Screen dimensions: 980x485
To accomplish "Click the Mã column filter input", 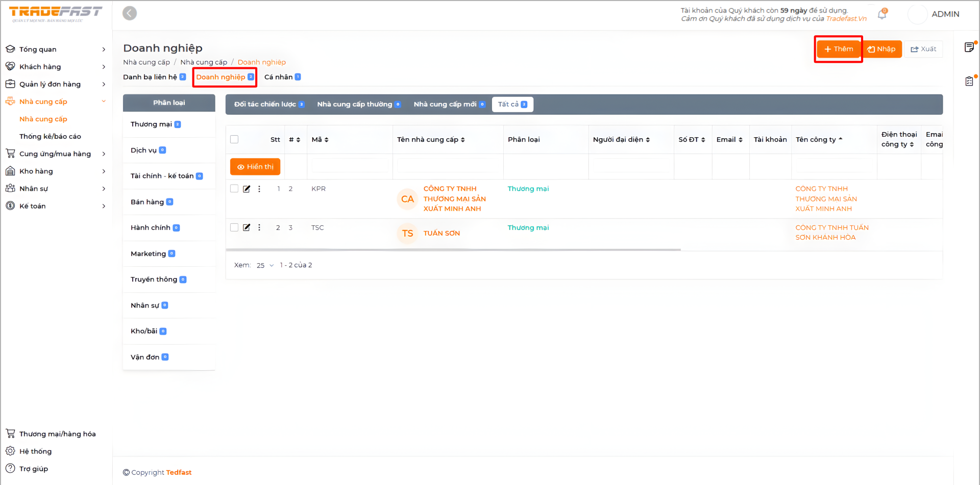I will tap(349, 166).
